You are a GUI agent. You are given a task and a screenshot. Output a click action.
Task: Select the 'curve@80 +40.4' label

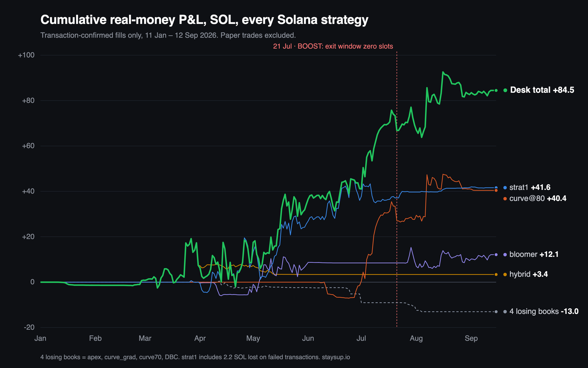(x=538, y=199)
